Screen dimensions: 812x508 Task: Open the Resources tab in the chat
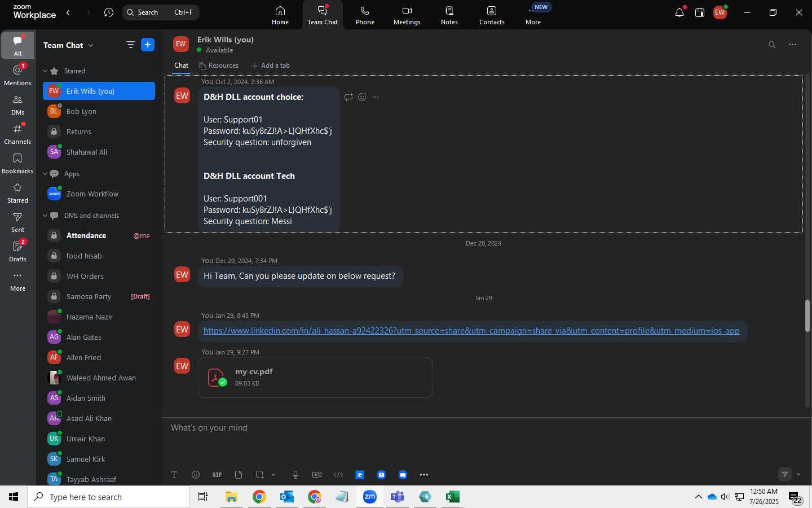click(219, 65)
